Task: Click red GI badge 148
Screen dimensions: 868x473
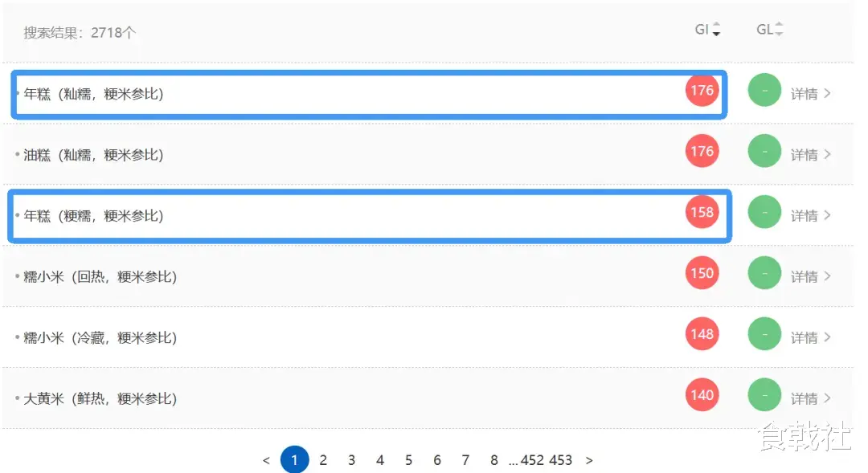Action: coord(702,334)
